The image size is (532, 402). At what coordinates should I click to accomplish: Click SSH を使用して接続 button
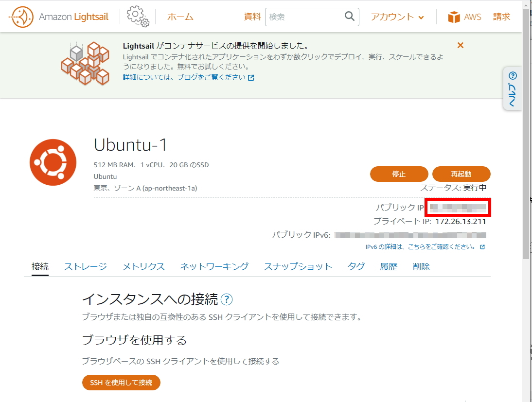tap(121, 383)
